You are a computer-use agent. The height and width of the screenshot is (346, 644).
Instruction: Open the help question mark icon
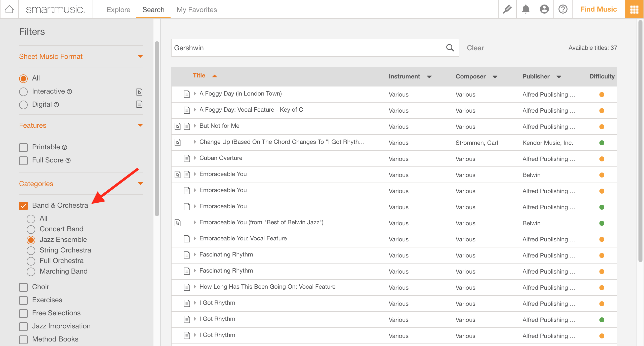563,9
